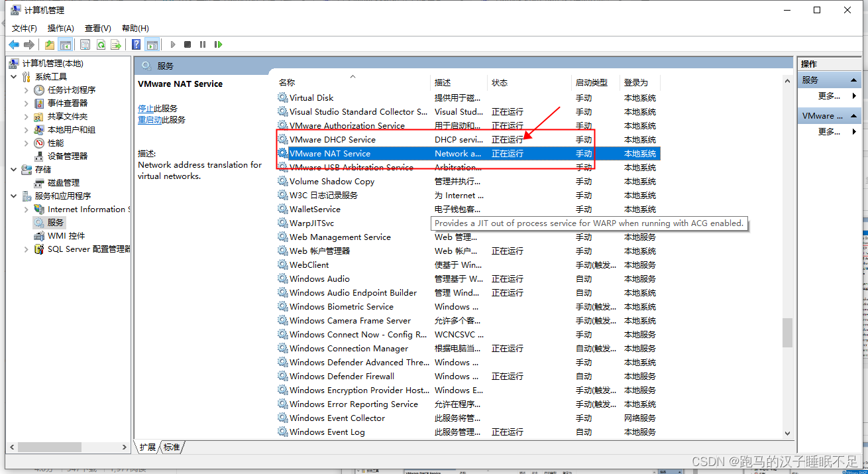Click the 任务计划程序 clock icon
Screen dimensions: 868x474
tap(39, 89)
